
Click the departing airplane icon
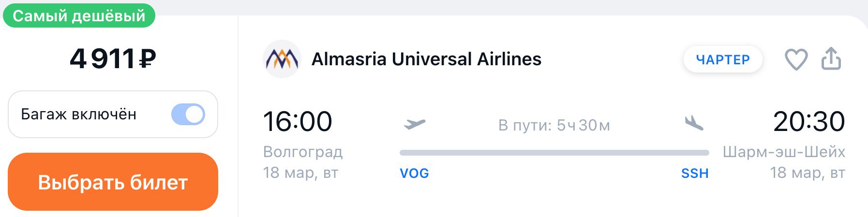coord(415,124)
